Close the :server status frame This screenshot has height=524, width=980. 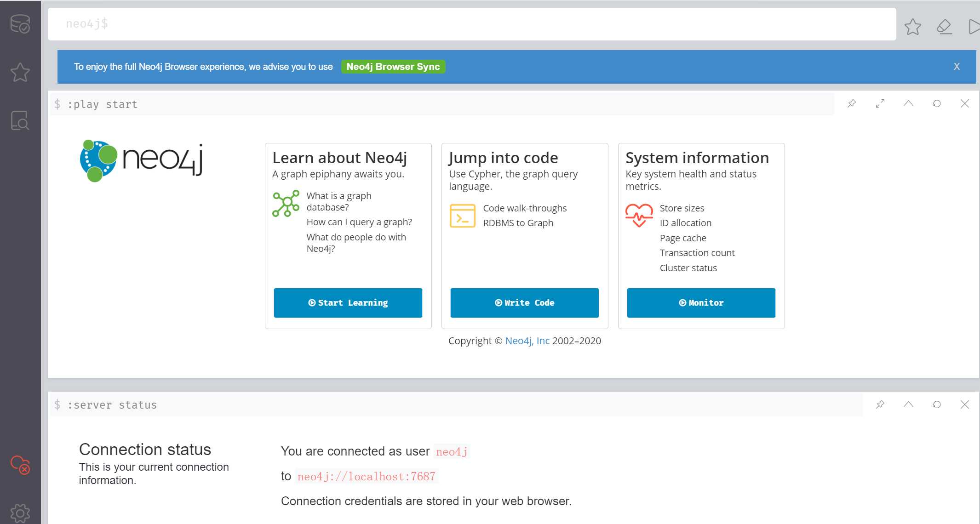pos(965,404)
